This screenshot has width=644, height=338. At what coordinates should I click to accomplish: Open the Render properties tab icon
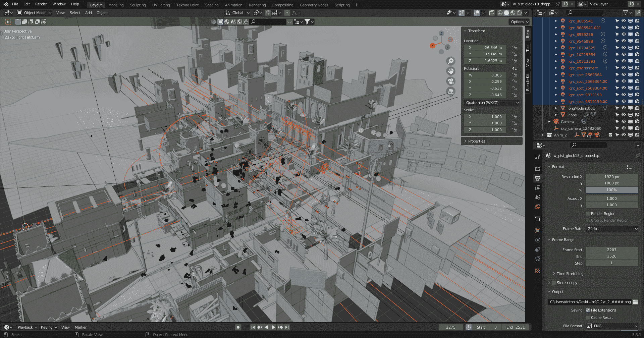pyautogui.click(x=538, y=169)
